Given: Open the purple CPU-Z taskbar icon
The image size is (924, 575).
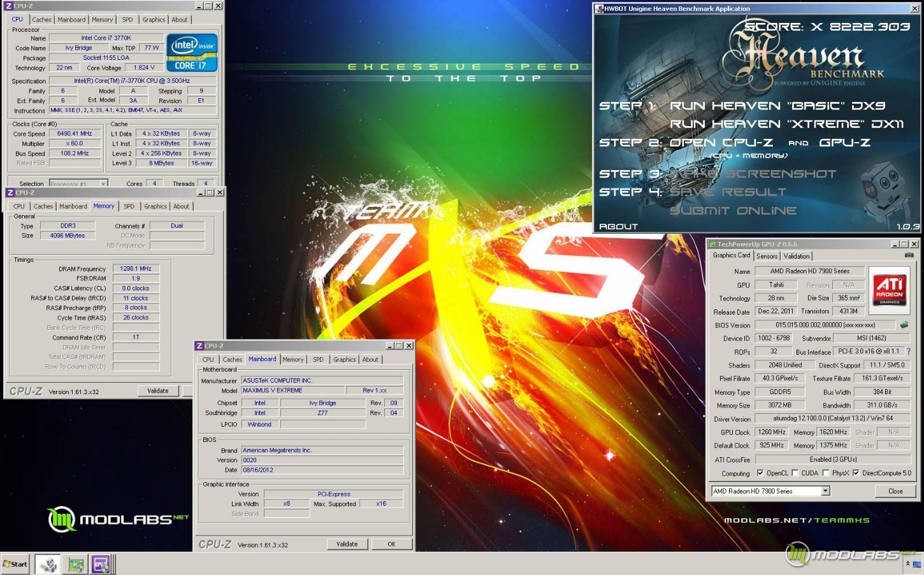Looking at the screenshot, I should [x=101, y=564].
